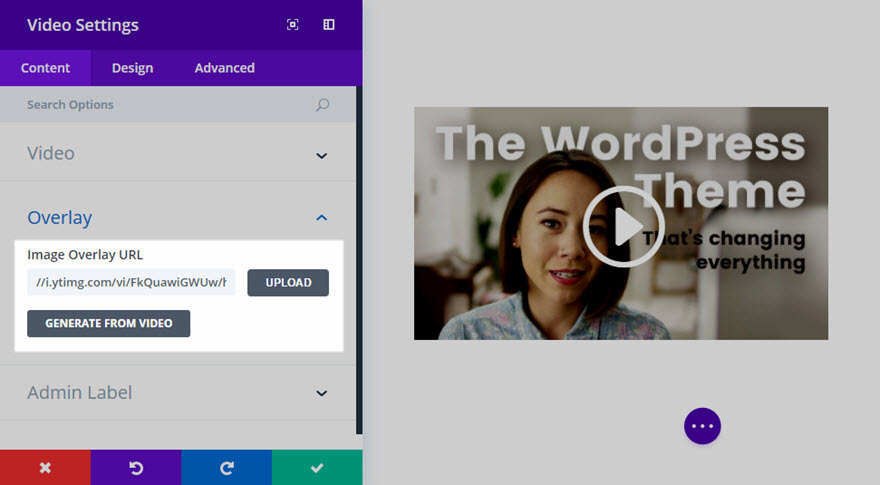Click the video thumbnail overlay image
This screenshot has height=485, width=880.
(621, 223)
